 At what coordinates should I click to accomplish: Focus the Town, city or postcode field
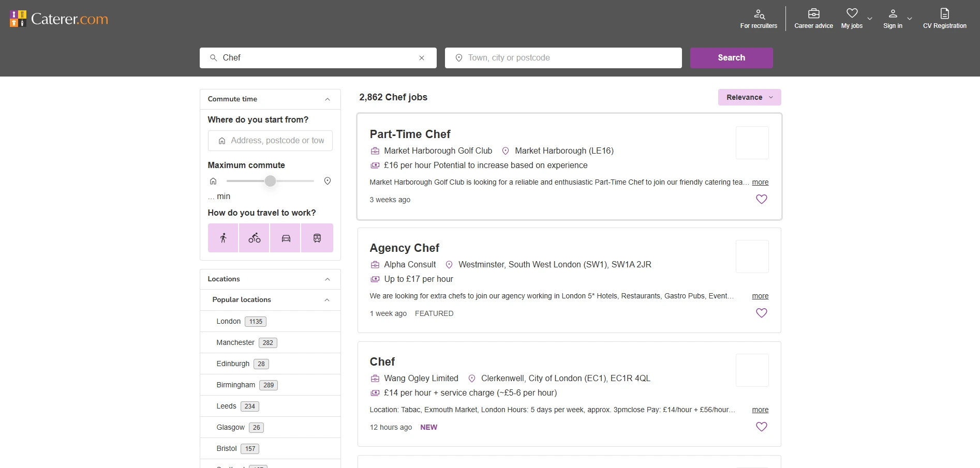563,58
